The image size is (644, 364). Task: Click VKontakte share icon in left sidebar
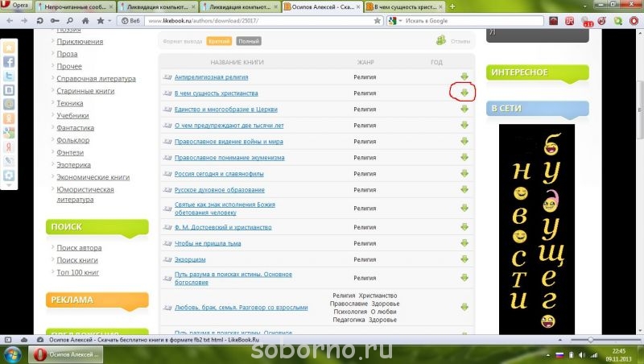9,90
